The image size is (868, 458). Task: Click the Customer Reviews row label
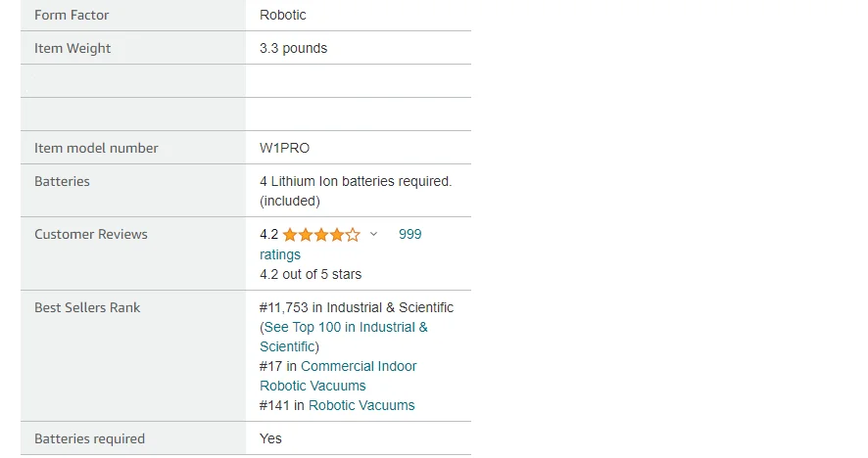[91, 234]
